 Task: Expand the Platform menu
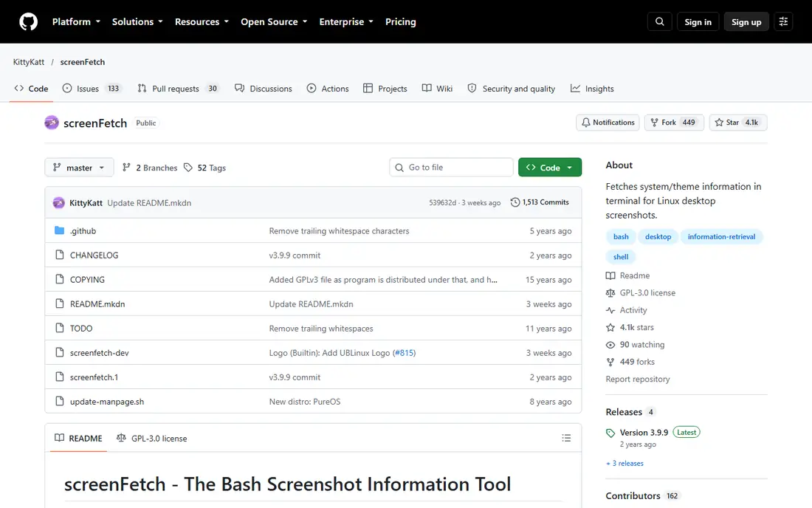tap(76, 21)
